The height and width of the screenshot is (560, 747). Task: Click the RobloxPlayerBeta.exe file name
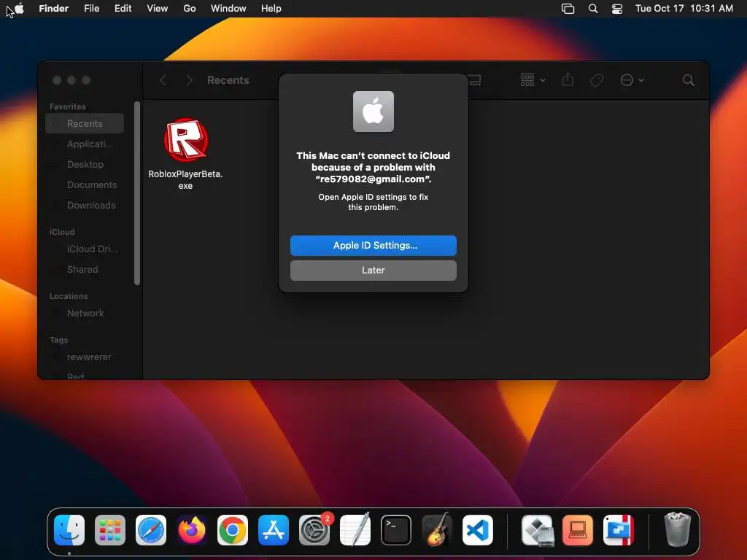point(185,180)
